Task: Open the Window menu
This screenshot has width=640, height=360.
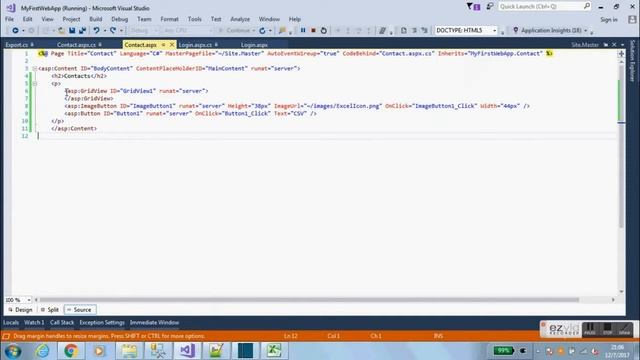Action: pos(269,19)
